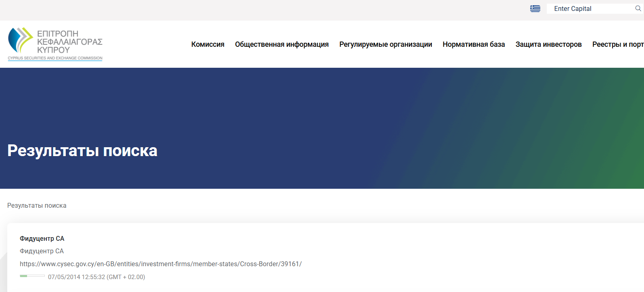Viewport: 644px width, 292px height.
Task: Click the Результаты поиска breadcrumb text
Action: click(37, 206)
